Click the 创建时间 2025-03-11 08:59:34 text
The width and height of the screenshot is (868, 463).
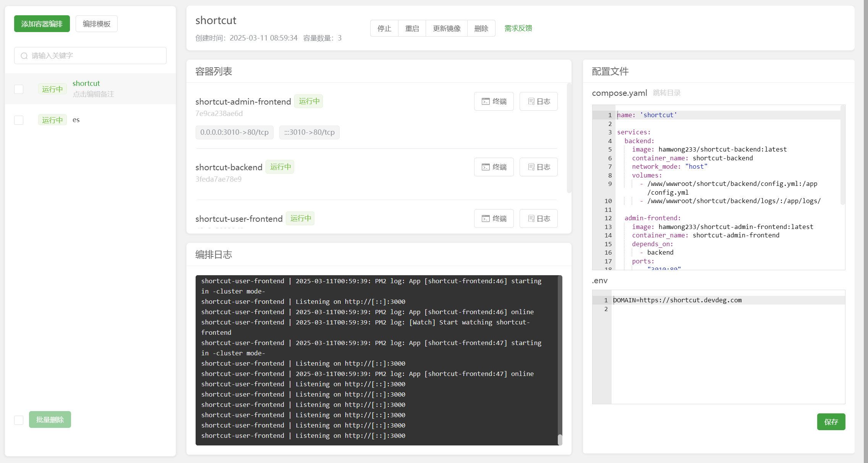tap(246, 38)
